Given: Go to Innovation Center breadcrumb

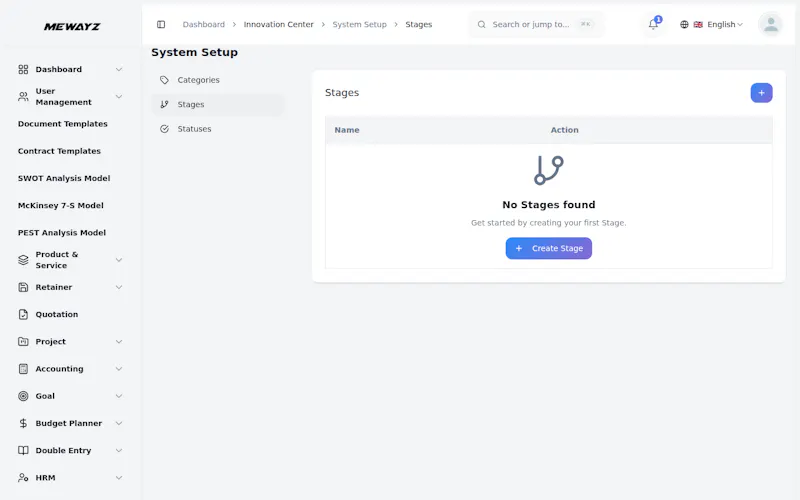Looking at the screenshot, I should pos(279,24).
